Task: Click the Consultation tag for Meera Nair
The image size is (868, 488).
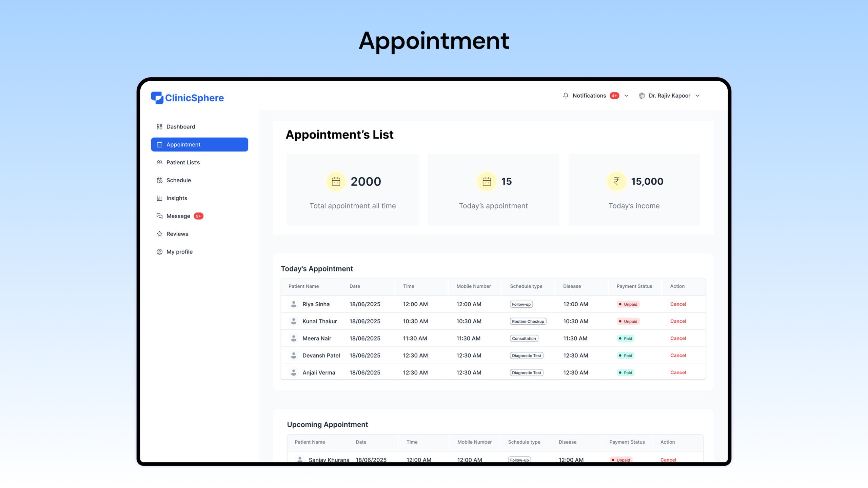Action: [x=524, y=339]
